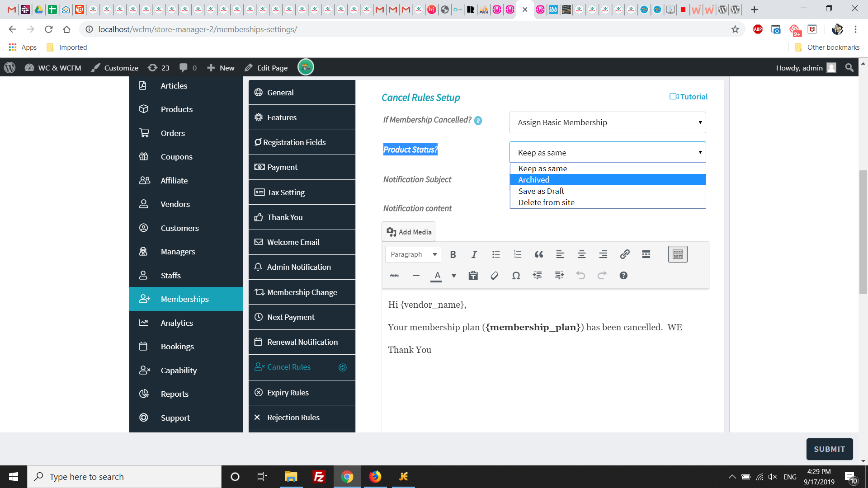
Task: Collapse the Product Status dropdown
Action: click(608, 152)
